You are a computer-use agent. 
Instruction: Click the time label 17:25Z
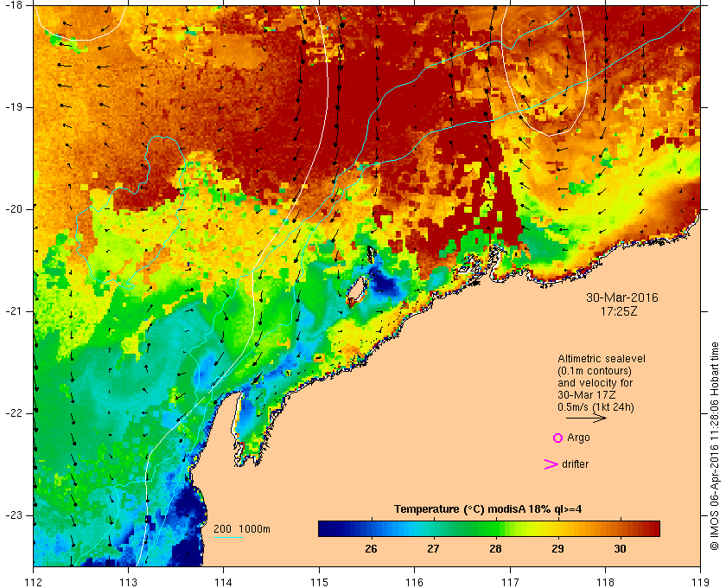[619, 312]
